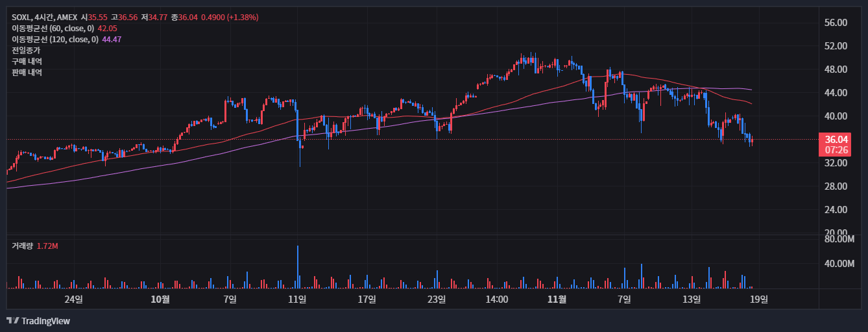Screen dimensions: 868x332
Task: Open the TradingView text link
Action: pyautogui.click(x=45, y=321)
